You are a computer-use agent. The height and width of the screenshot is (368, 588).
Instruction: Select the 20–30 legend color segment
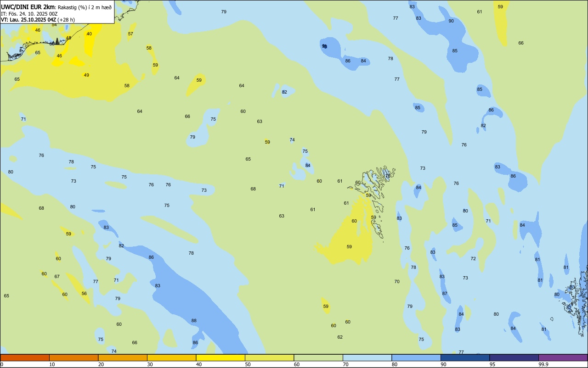point(123,357)
